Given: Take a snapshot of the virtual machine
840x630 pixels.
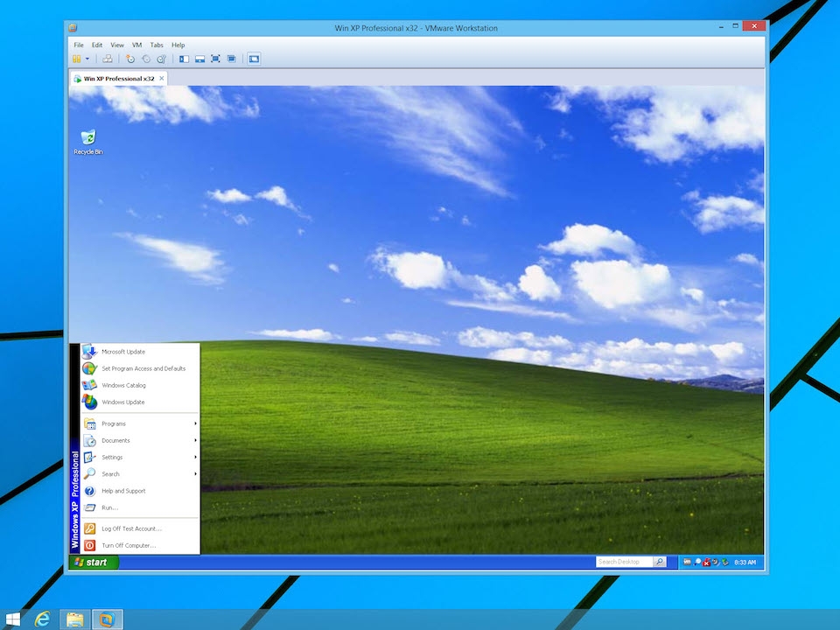Looking at the screenshot, I should [129, 59].
